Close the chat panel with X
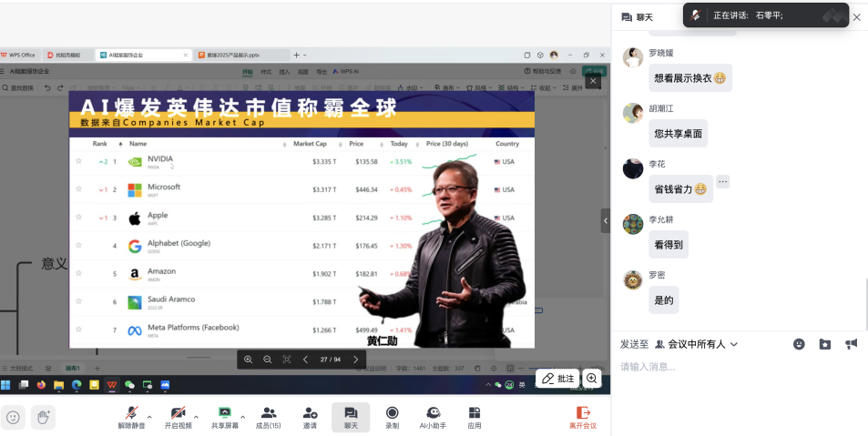This screenshot has width=868, height=436. click(x=856, y=17)
